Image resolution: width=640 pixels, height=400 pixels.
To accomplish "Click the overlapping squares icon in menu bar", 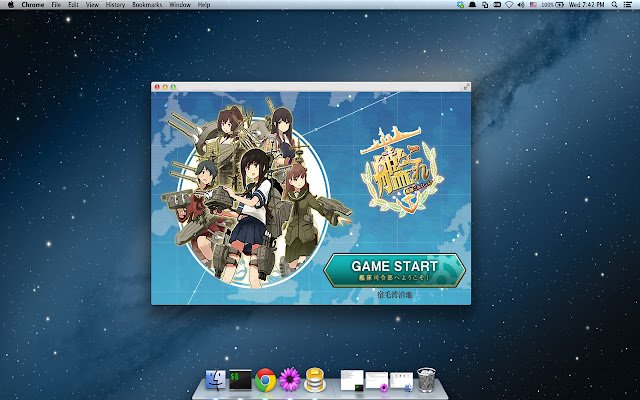I will pyautogui.click(x=485, y=5).
